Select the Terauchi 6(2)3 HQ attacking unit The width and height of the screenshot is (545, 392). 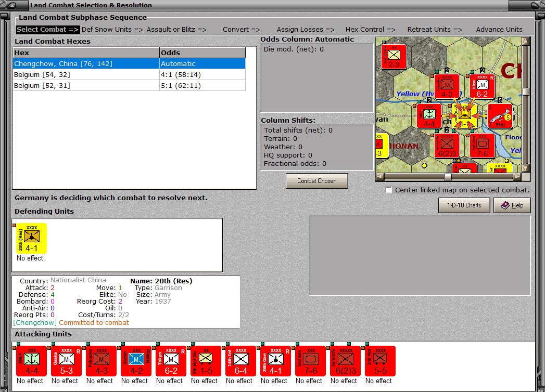[x=345, y=361]
